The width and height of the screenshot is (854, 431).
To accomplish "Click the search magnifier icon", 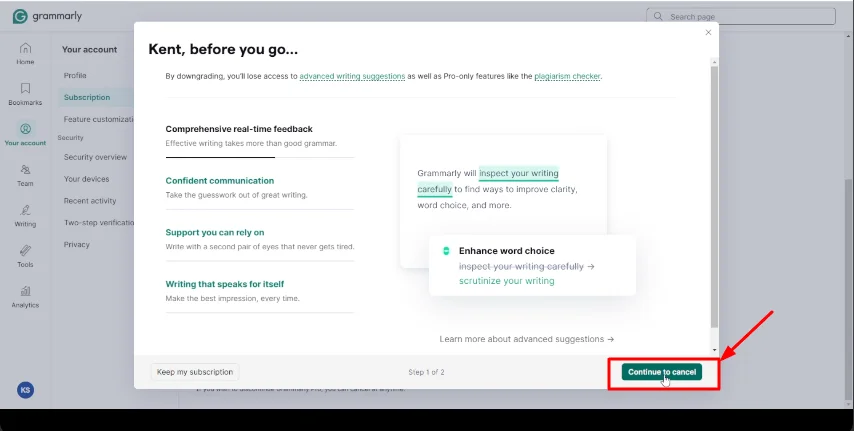I will coord(658,16).
